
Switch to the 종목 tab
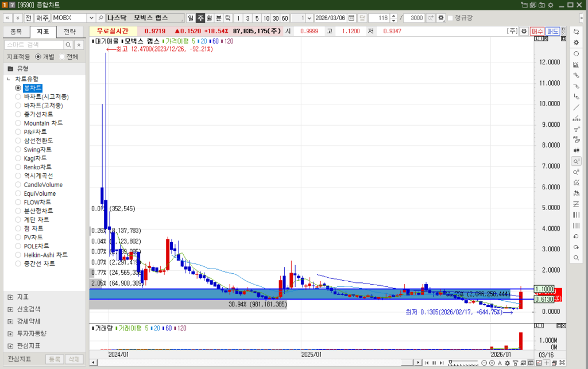point(16,32)
